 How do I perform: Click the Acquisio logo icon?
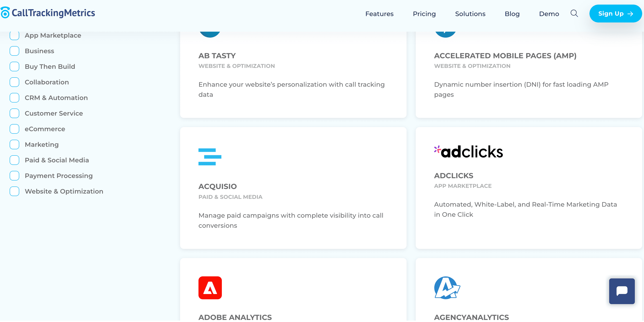click(x=210, y=157)
